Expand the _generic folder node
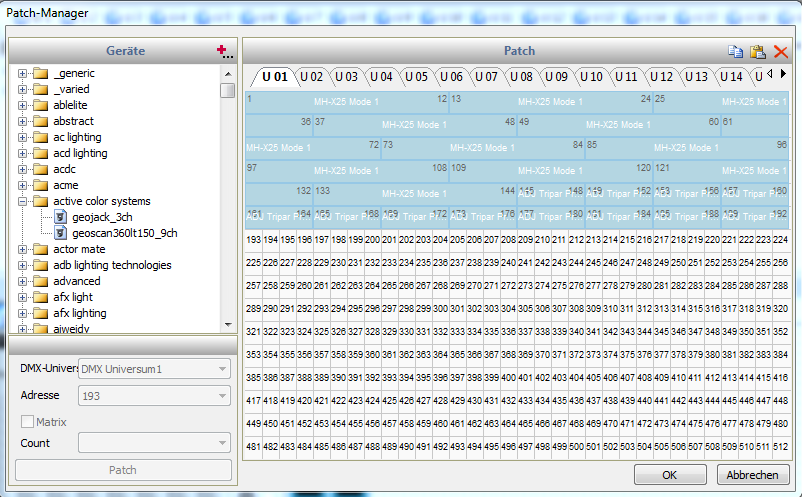Screen dimensions: 802x497 point(22,74)
